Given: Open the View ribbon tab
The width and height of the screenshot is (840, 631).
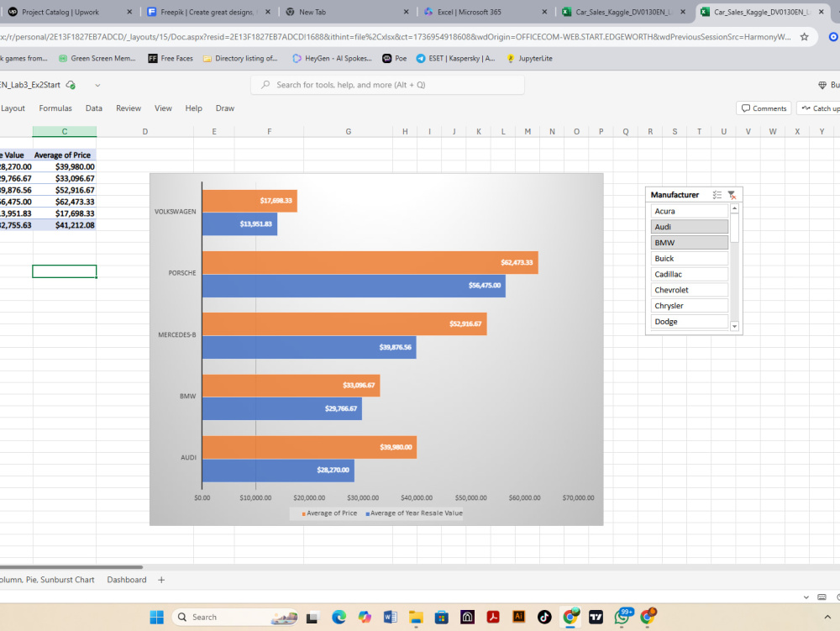Looking at the screenshot, I should pyautogui.click(x=164, y=108).
